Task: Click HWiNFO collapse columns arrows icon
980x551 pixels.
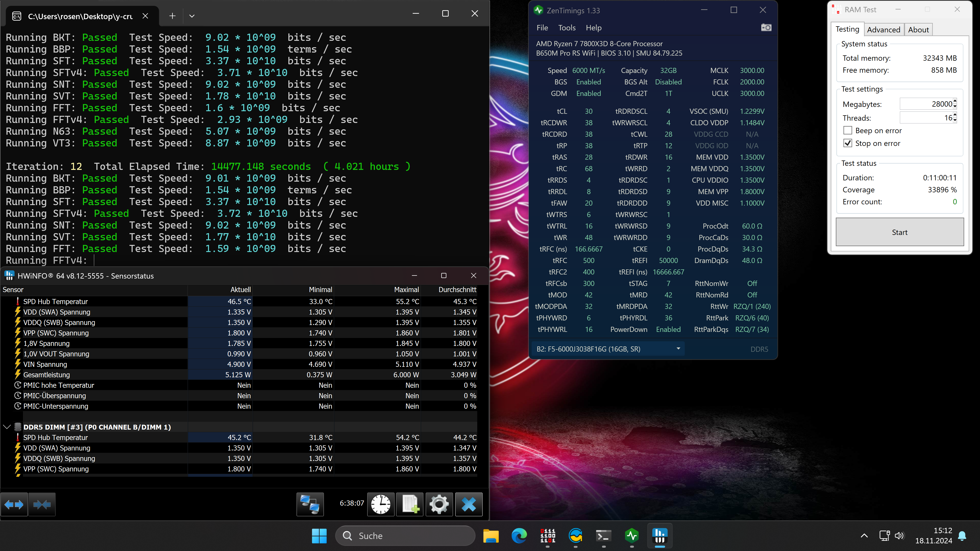Action: coord(42,504)
